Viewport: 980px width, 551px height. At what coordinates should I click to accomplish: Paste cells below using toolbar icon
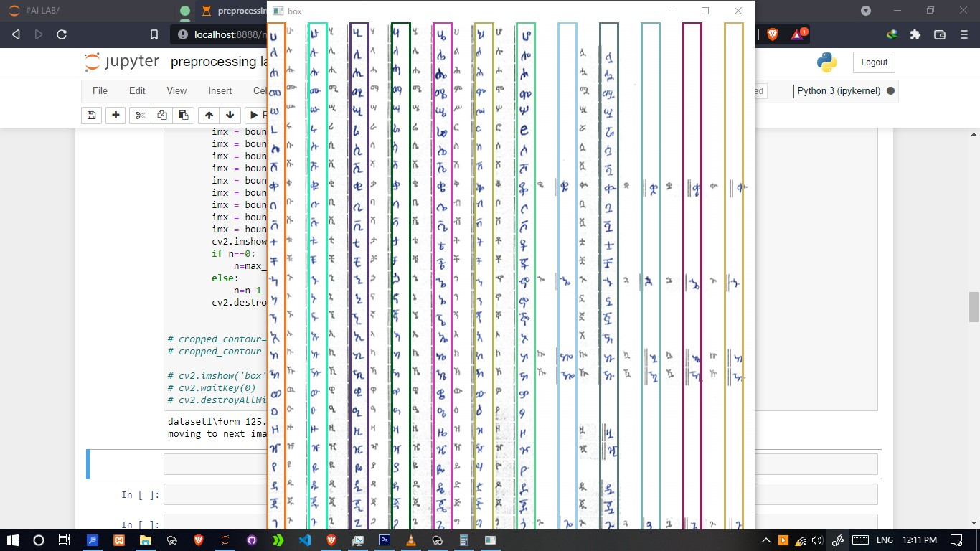click(183, 116)
